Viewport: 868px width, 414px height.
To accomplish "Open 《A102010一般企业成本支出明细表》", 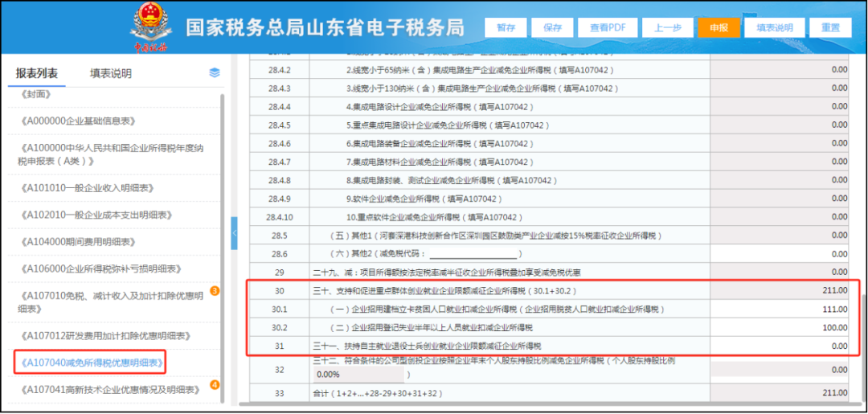I will point(96,215).
